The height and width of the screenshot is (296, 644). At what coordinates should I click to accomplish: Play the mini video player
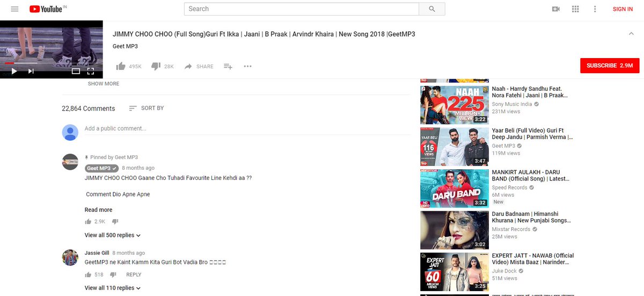coord(14,71)
